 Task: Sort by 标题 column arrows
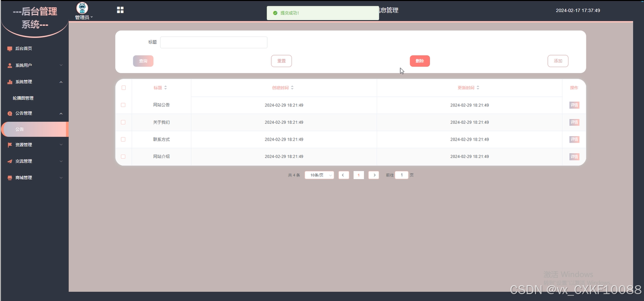[x=166, y=88]
